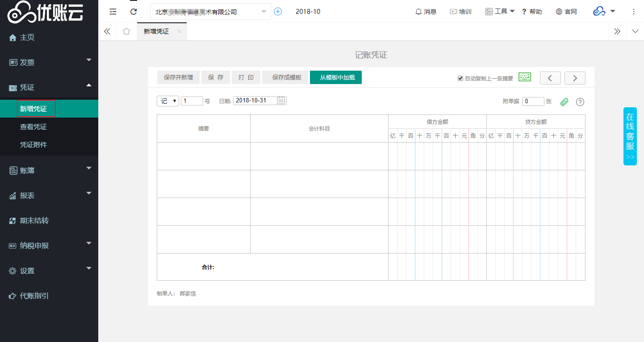
Task: Click the 日期 date input field
Action: point(260,101)
